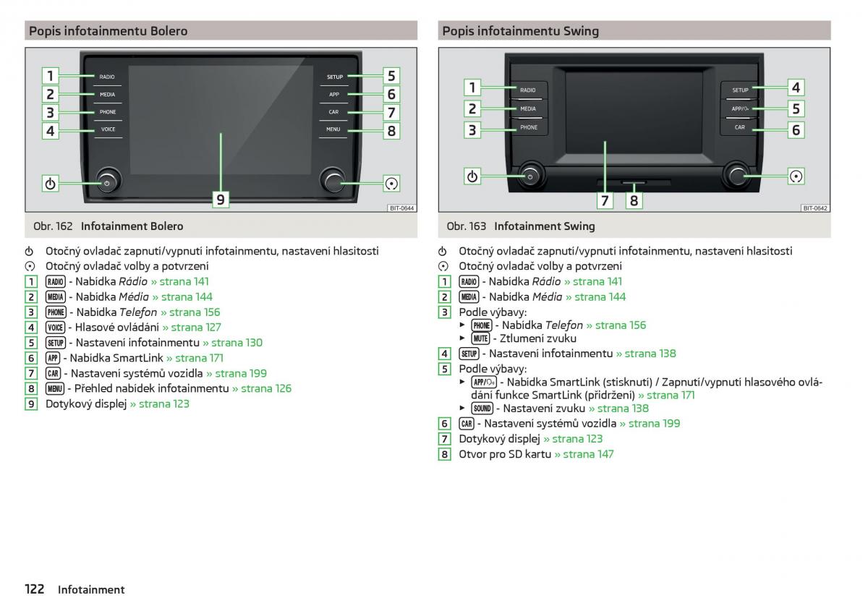
Task: Click the selection dial symbol in the Swing legend list
Action: coord(443,266)
